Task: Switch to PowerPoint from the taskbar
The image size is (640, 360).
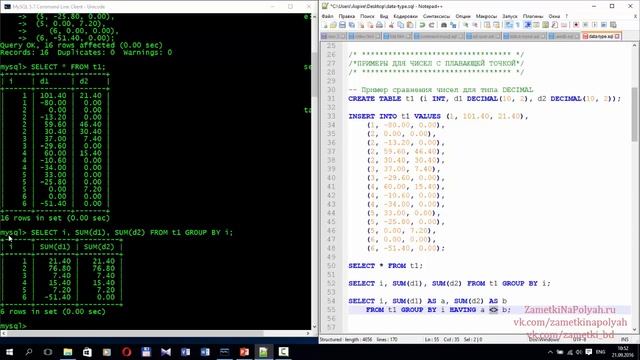Action: (244, 352)
